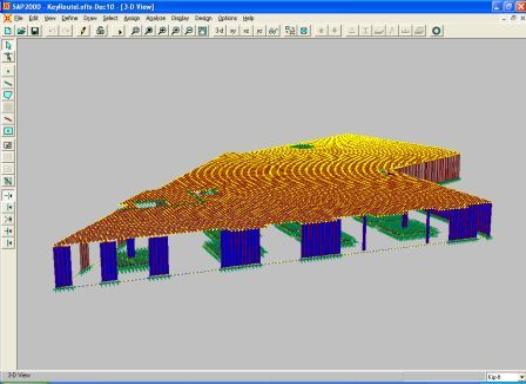Open a model file with the folder icon
This screenshot has height=384, width=526.
point(21,31)
